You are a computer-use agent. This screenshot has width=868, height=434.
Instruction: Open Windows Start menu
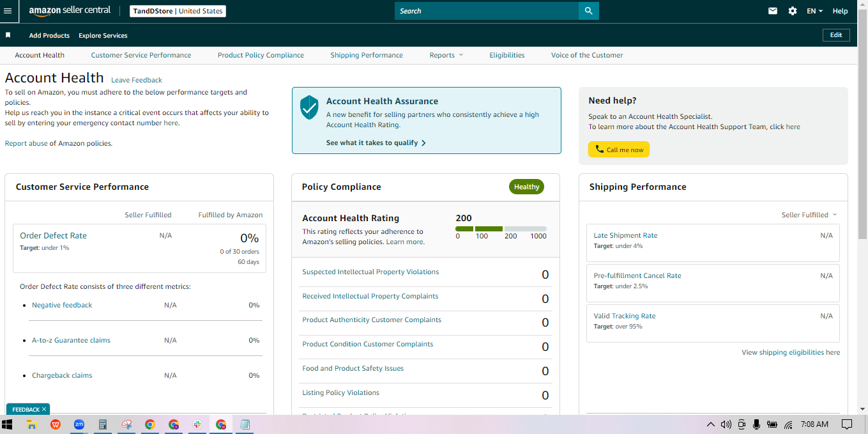click(x=8, y=424)
